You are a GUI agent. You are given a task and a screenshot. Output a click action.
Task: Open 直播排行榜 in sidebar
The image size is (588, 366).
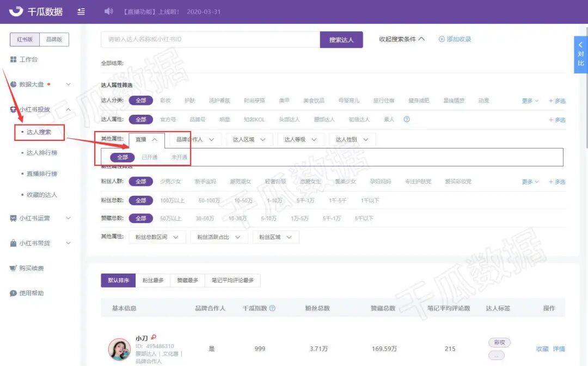[41, 174]
